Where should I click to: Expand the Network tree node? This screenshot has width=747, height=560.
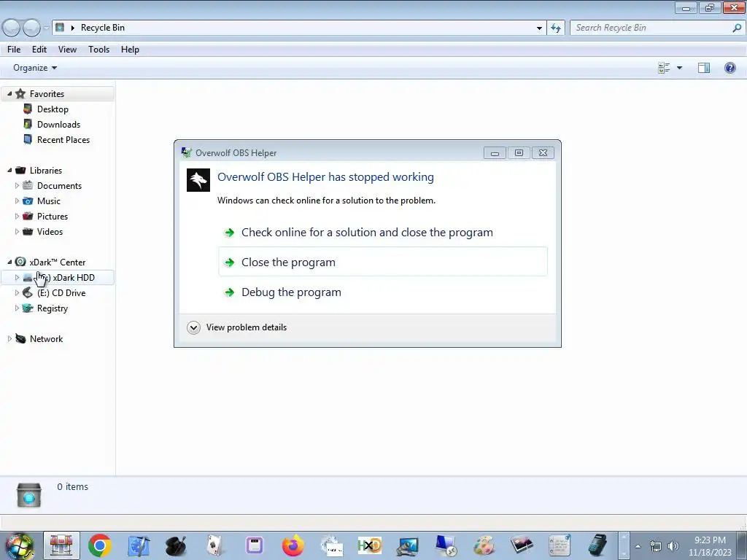9,338
